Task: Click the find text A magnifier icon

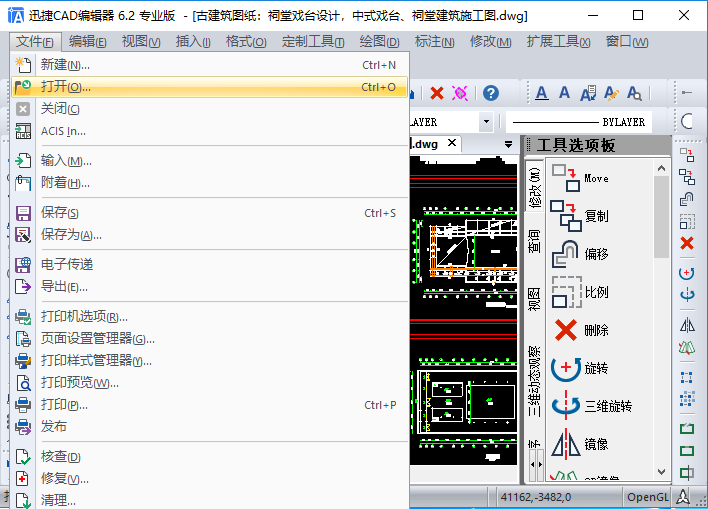Action: tap(634, 93)
